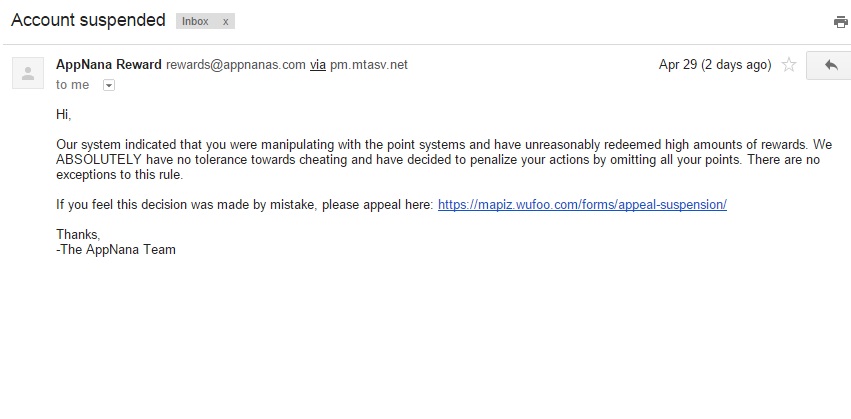Click sender name AppNana Reward
Screen dimensions: 851x419
[x=109, y=65]
